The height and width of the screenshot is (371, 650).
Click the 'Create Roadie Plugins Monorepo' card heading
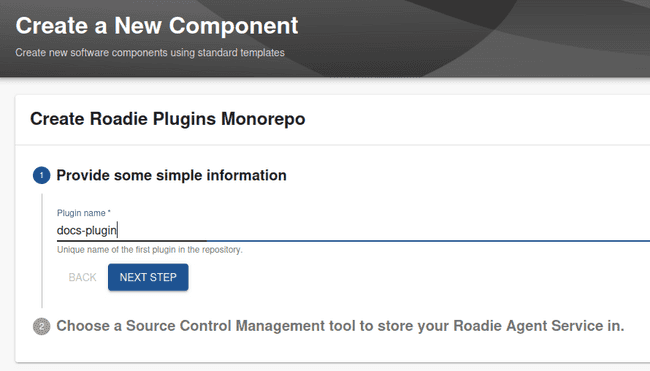coord(167,119)
